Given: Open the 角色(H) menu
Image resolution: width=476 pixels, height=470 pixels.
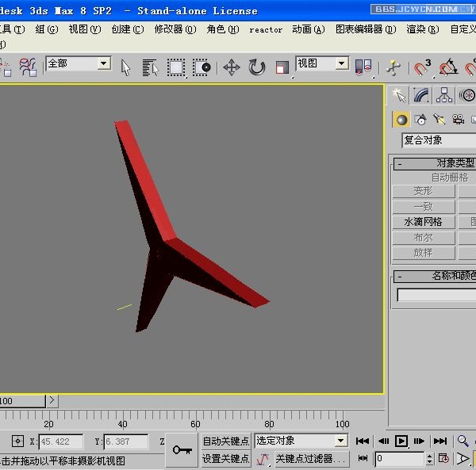Looking at the screenshot, I should (223, 29).
